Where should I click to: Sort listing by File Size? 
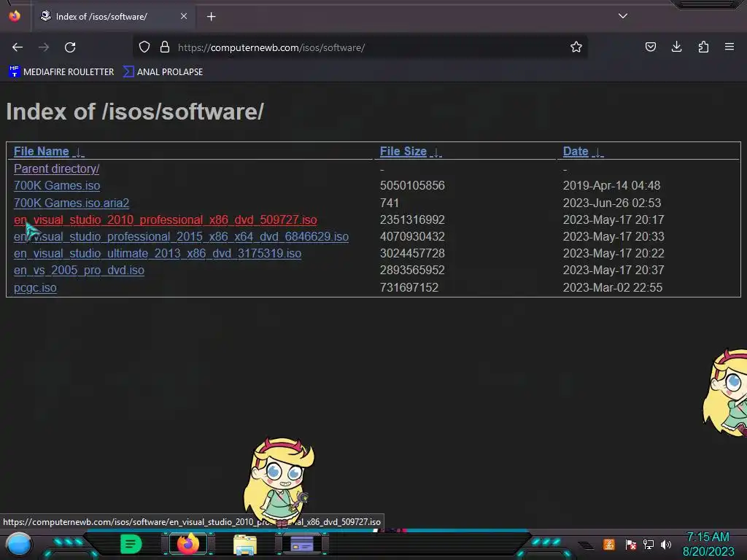tap(403, 152)
